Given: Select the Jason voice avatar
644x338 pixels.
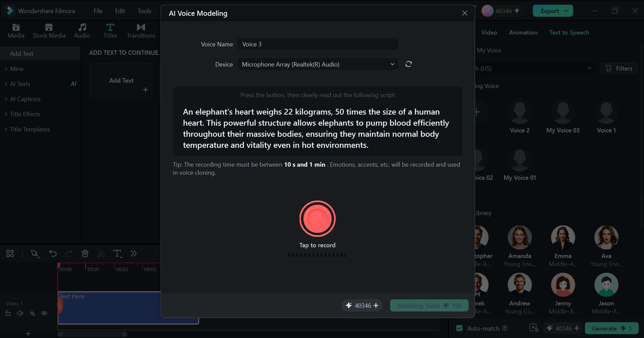Looking at the screenshot, I should click(x=606, y=285).
